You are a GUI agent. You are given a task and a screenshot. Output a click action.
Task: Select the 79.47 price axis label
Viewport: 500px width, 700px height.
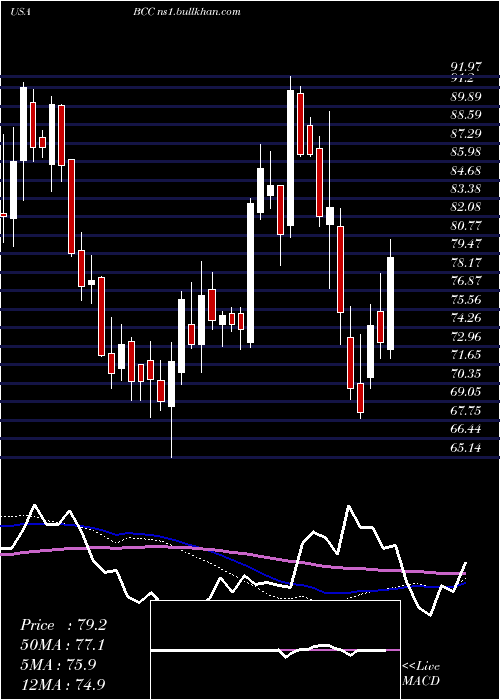click(x=466, y=244)
